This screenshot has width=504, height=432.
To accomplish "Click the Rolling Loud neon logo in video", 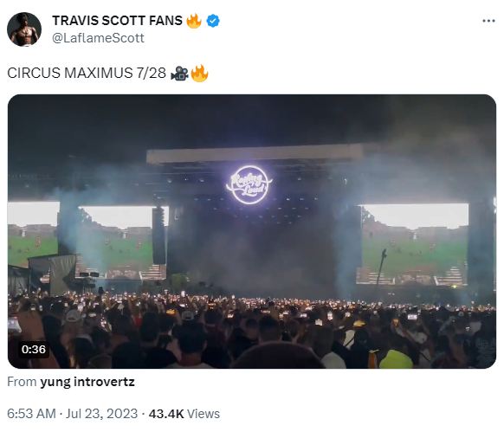I will tap(249, 184).
